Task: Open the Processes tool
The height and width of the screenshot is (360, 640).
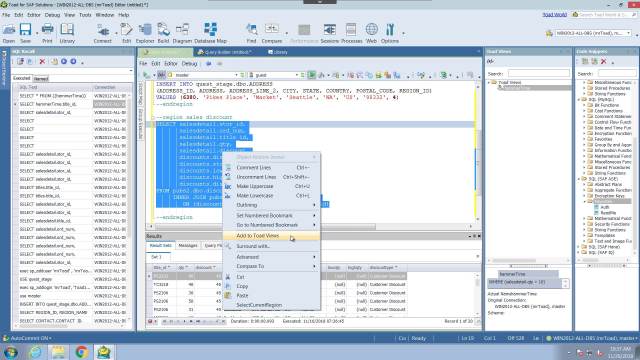Action: click(x=351, y=33)
